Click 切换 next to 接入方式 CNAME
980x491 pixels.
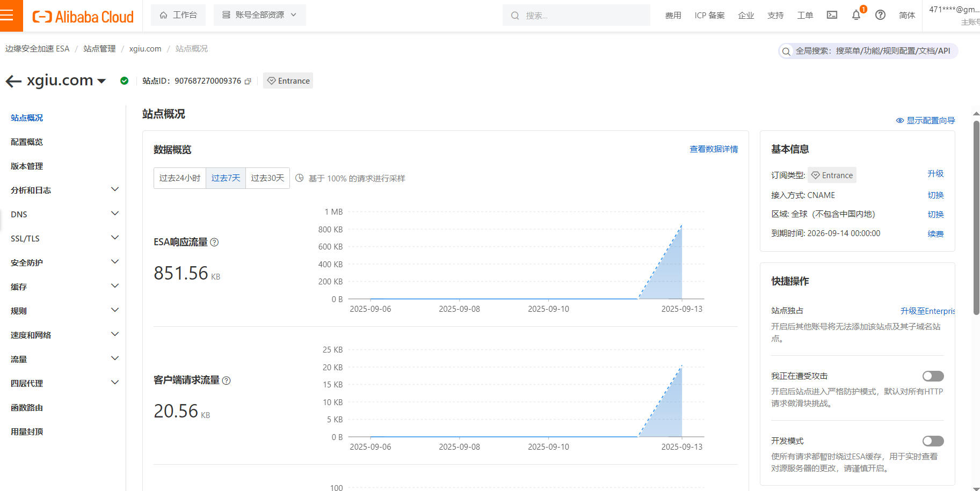(x=935, y=195)
